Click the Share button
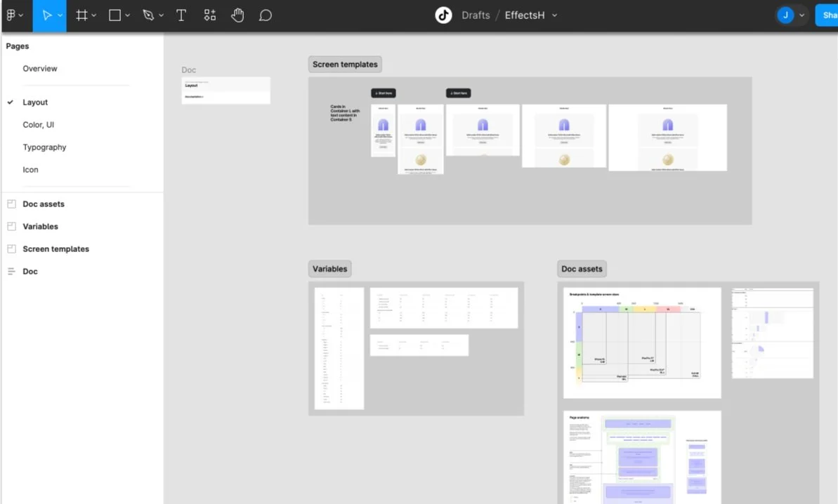Image resolution: width=838 pixels, height=504 pixels. coord(827,15)
